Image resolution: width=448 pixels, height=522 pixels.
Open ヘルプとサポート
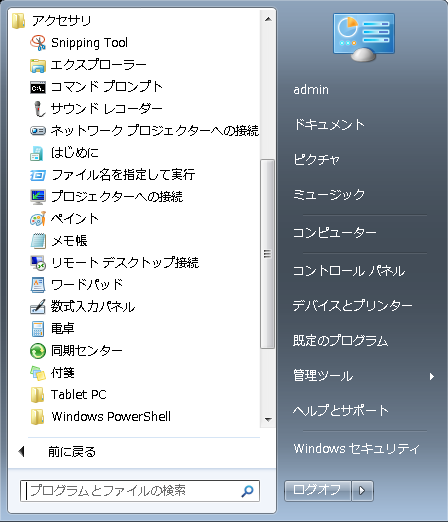(341, 411)
